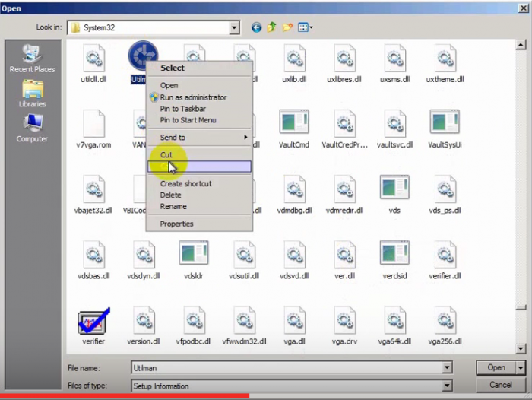532x400 pixels.
Task: Click the Cancel button
Action: [501, 385]
